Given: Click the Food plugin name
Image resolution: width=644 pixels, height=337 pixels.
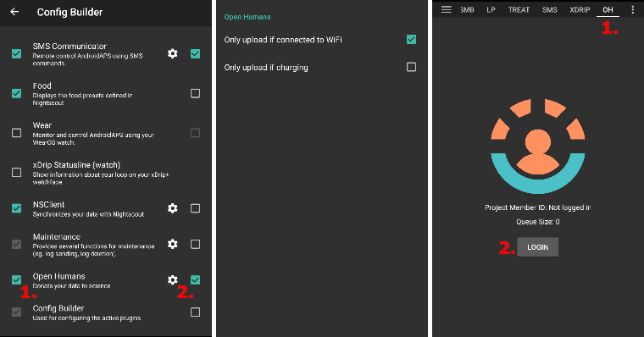Looking at the screenshot, I should (x=42, y=86).
